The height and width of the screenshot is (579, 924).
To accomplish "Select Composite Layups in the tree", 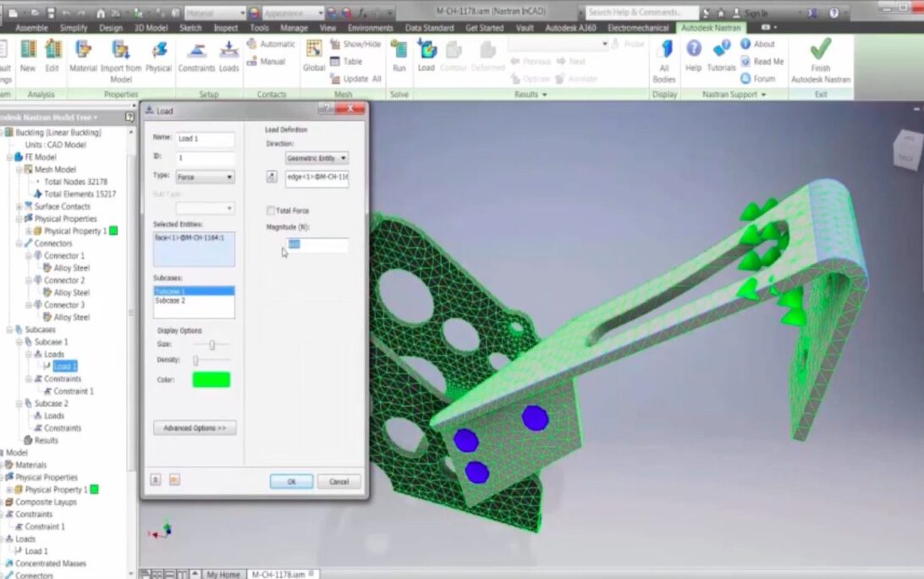I will point(46,502).
